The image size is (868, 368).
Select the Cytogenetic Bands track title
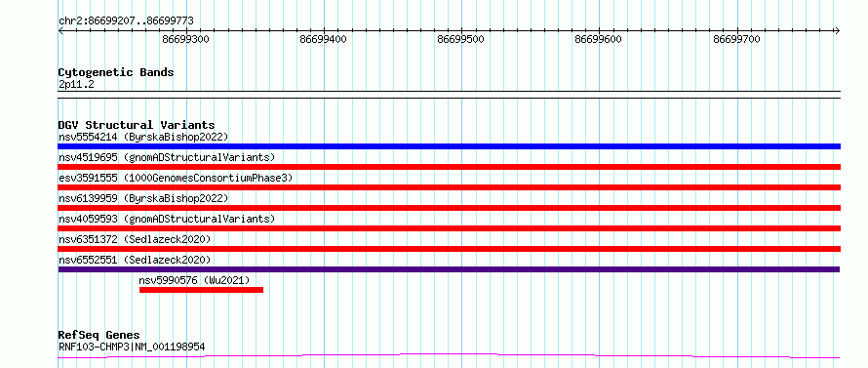click(116, 72)
